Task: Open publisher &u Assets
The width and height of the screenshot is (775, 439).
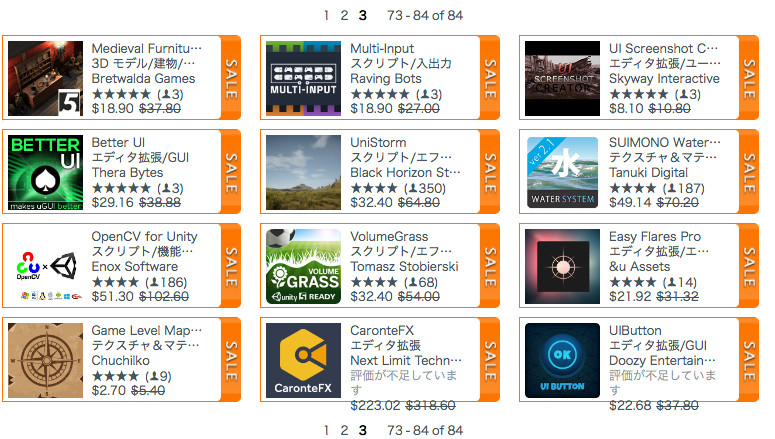Action: point(640,266)
